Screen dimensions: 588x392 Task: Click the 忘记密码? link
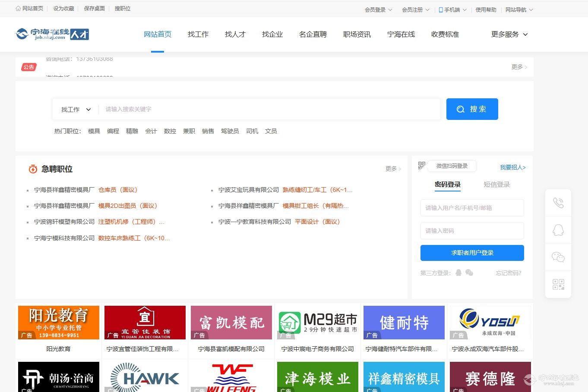(508, 273)
